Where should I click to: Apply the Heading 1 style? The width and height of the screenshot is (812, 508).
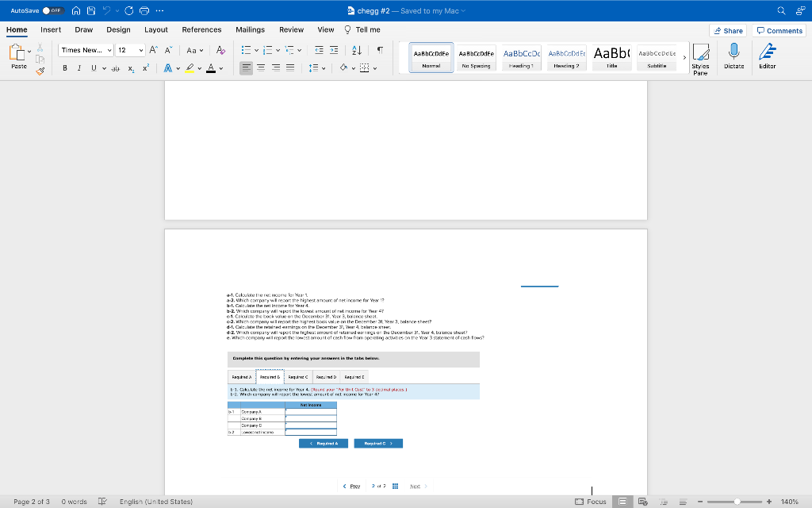click(x=522, y=57)
